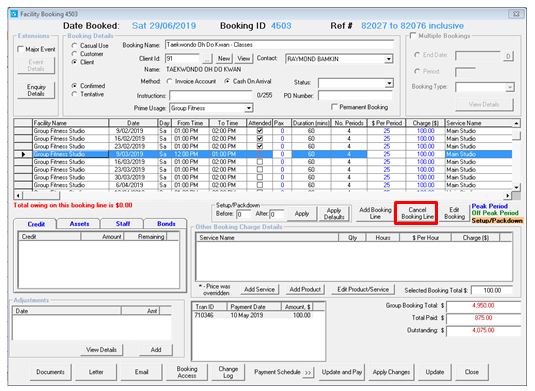The image size is (535, 391).
Task: Click the grid horizontal scroll right arrow
Action: coord(508,196)
